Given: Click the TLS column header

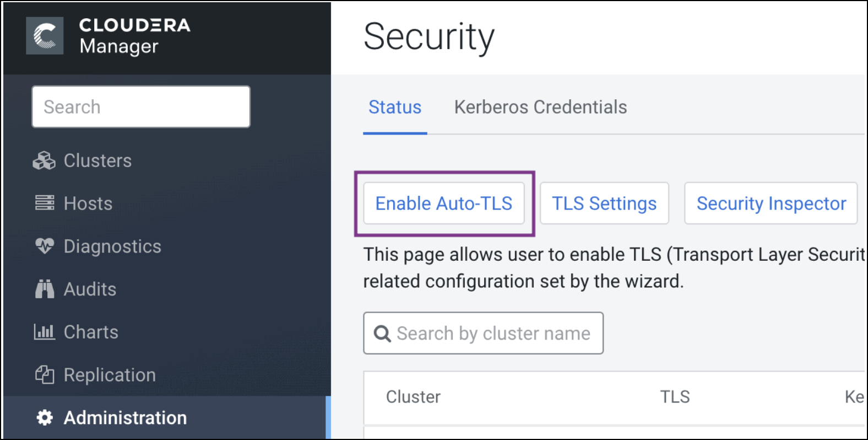Looking at the screenshot, I should [x=675, y=397].
